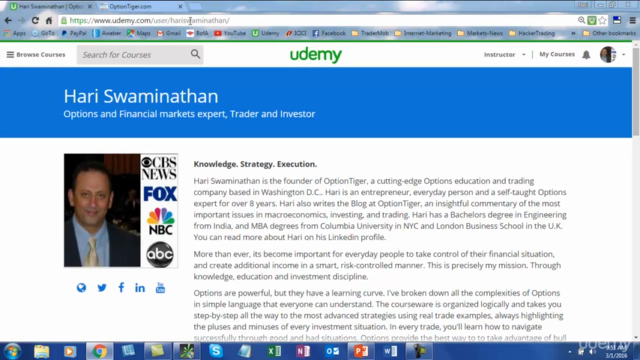Open the instructor's YouTube icon
Image resolution: width=640 pixels, height=360 pixels.
pos(160,288)
